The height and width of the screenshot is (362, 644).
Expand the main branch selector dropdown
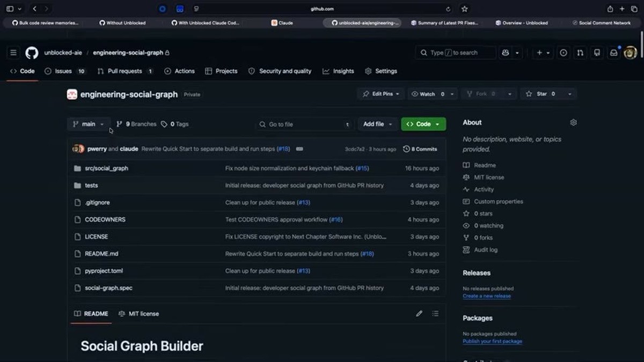(x=89, y=124)
